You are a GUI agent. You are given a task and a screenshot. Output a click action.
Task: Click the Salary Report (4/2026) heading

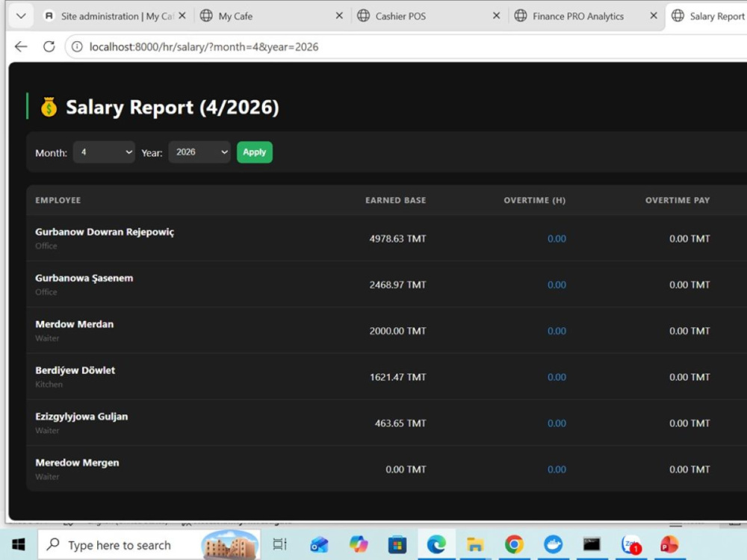(173, 107)
